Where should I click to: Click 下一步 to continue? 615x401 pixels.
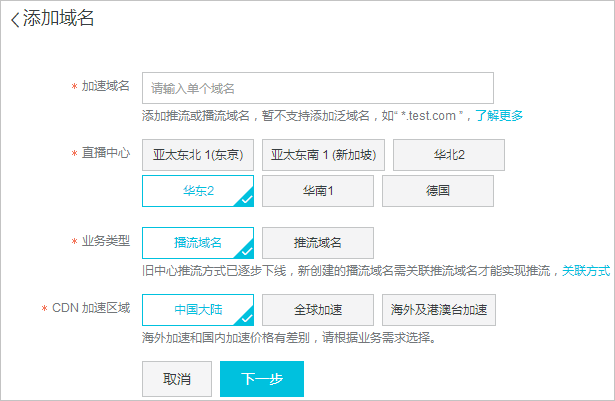click(x=261, y=379)
